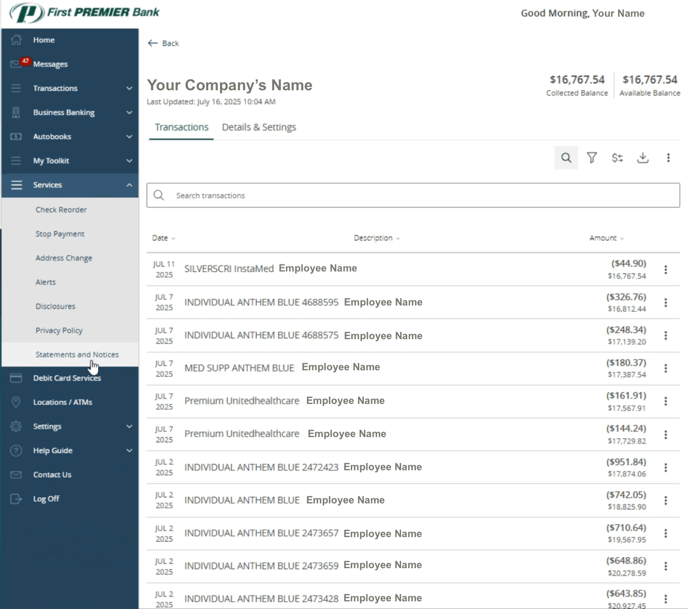Click the INDIVIDUAL ANTHEM BLUE 2473428 description

[x=261, y=598]
